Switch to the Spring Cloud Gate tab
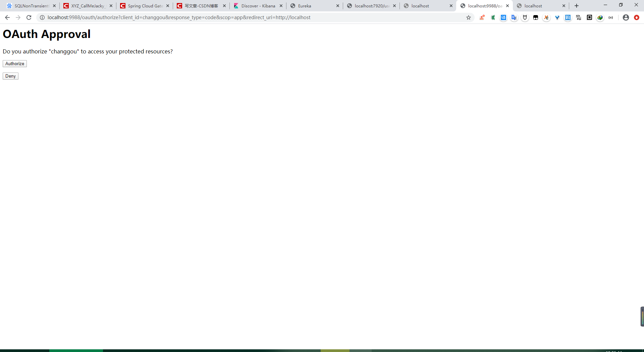The width and height of the screenshot is (644, 352). tap(144, 6)
